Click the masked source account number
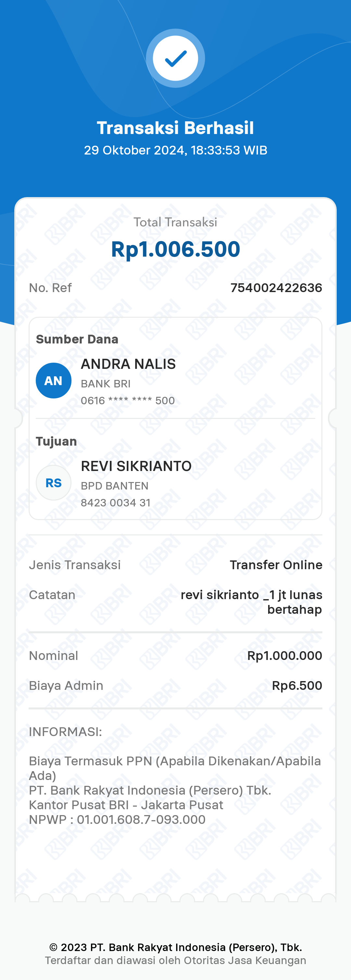 click(128, 401)
